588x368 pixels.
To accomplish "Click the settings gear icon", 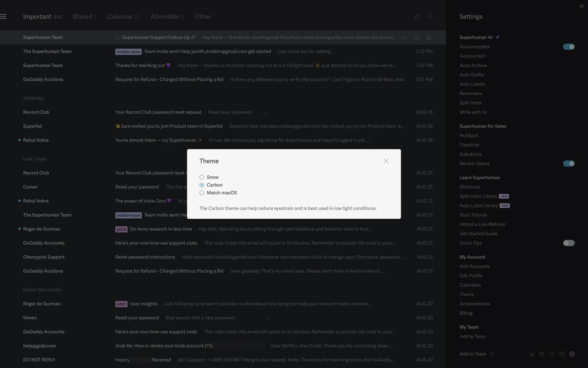I will (572, 354).
